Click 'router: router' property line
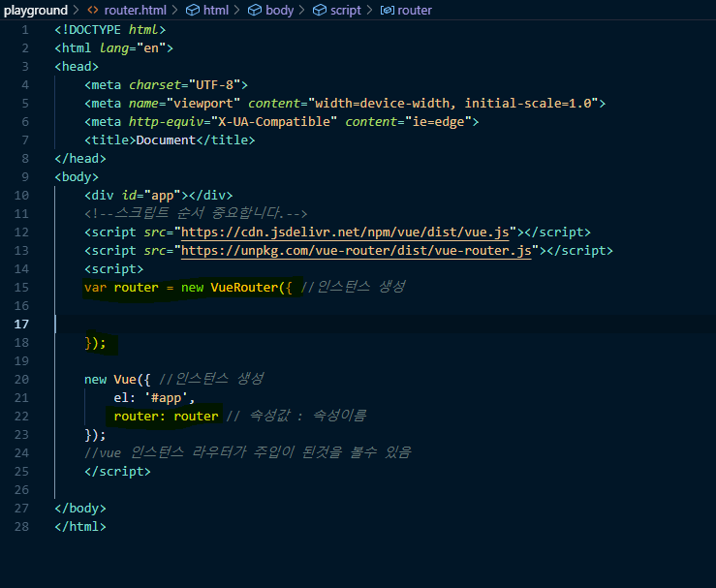Screen dimensions: 716x588 click(167, 416)
